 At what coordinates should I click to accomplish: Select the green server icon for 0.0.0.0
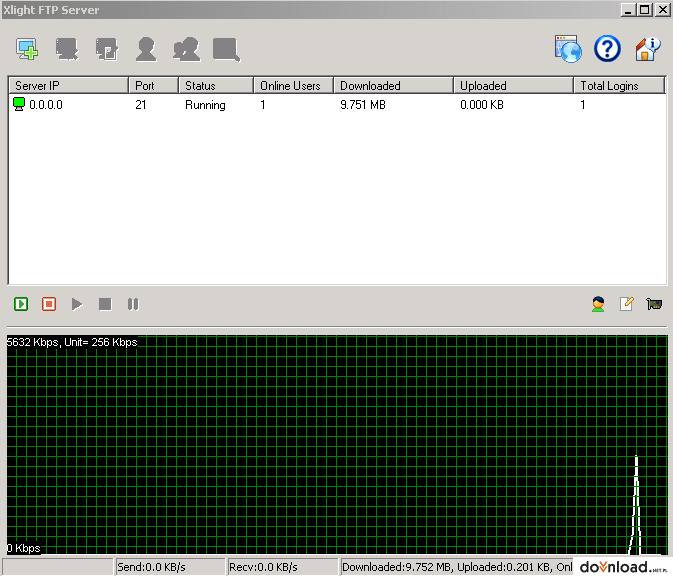click(19, 104)
